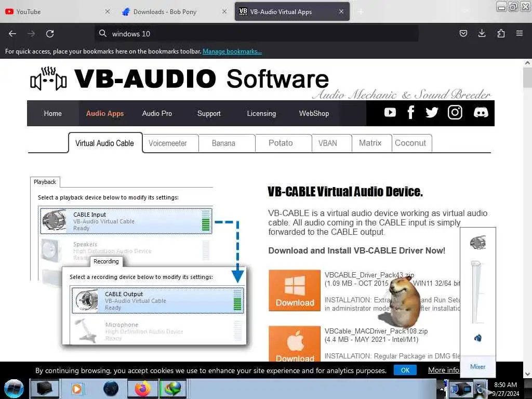Open VB-Audio's Twitter icon

[432, 112]
